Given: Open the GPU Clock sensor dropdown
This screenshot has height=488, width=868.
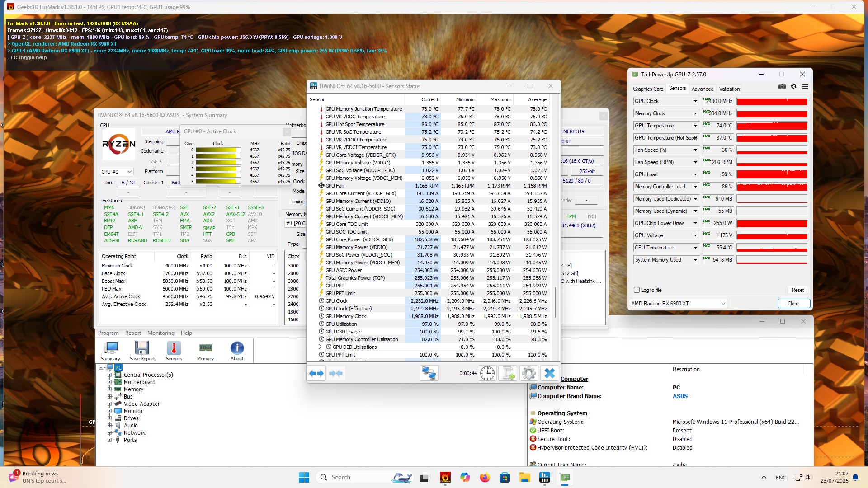Looking at the screenshot, I should (695, 101).
